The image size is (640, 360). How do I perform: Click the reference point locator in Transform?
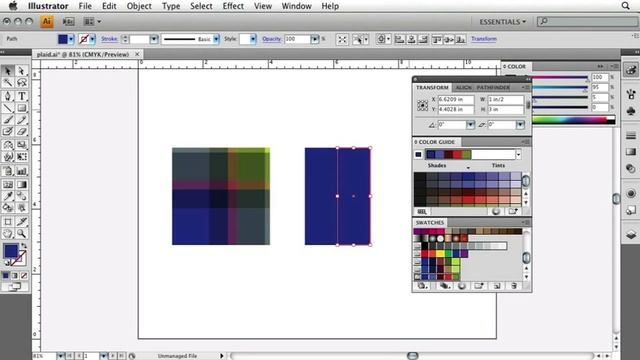[x=422, y=106]
